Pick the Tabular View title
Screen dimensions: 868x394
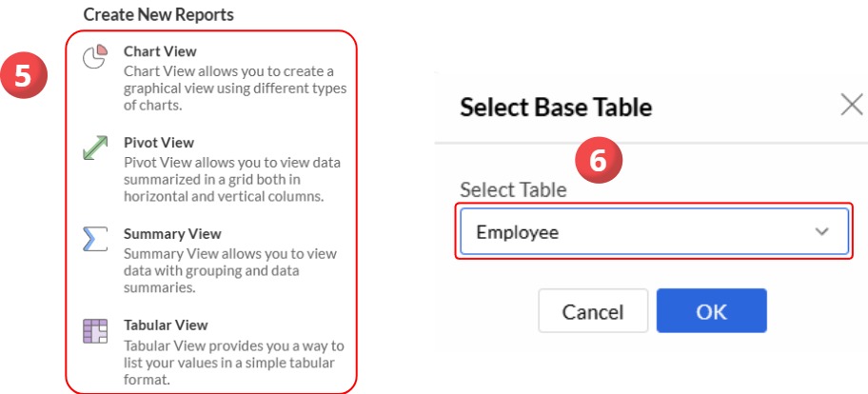[x=166, y=325]
